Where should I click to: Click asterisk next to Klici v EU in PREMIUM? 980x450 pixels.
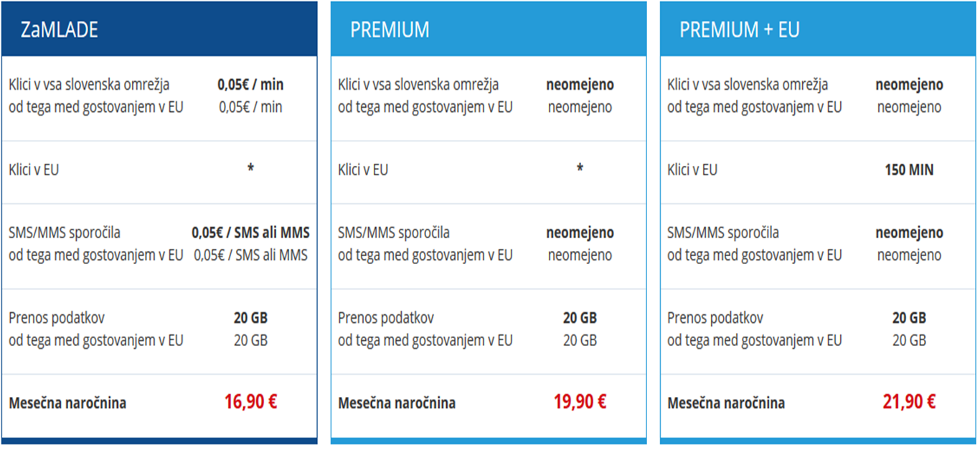tap(580, 169)
